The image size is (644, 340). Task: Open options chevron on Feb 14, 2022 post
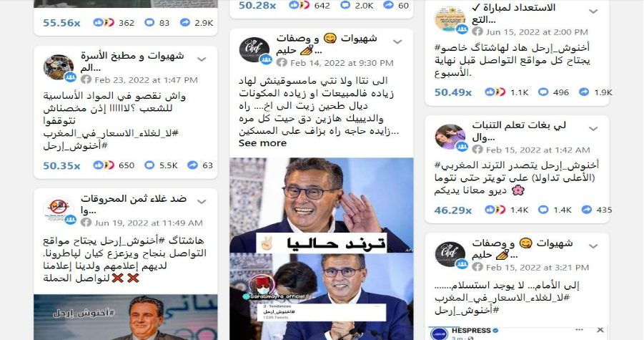(397, 42)
